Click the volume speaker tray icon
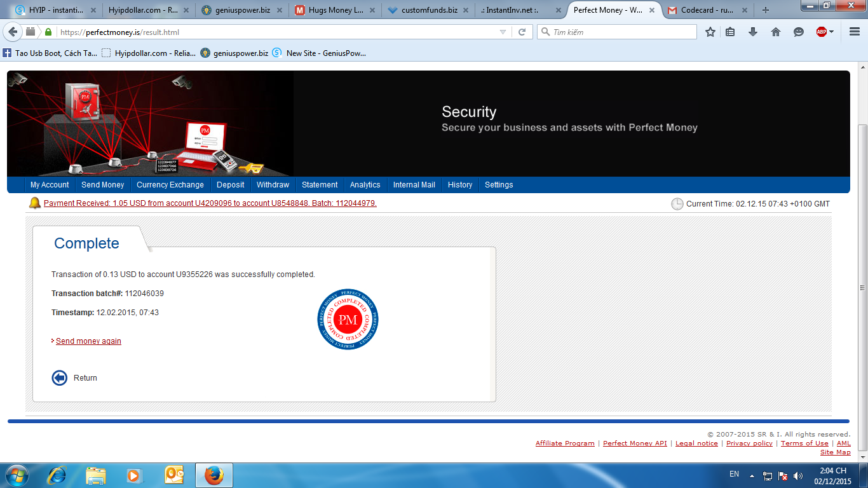This screenshot has height=488, width=868. tap(798, 475)
